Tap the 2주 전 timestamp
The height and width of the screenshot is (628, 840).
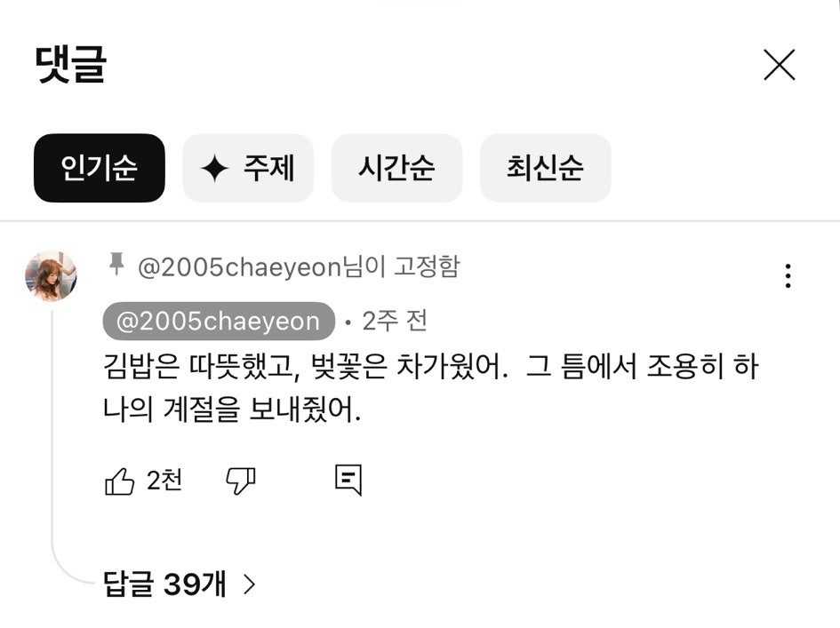coord(395,322)
